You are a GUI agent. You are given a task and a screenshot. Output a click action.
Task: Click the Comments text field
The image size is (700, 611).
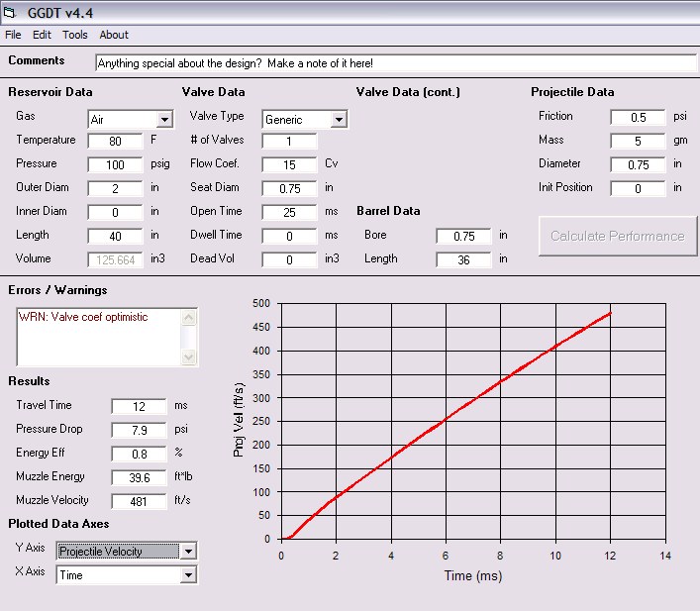396,62
